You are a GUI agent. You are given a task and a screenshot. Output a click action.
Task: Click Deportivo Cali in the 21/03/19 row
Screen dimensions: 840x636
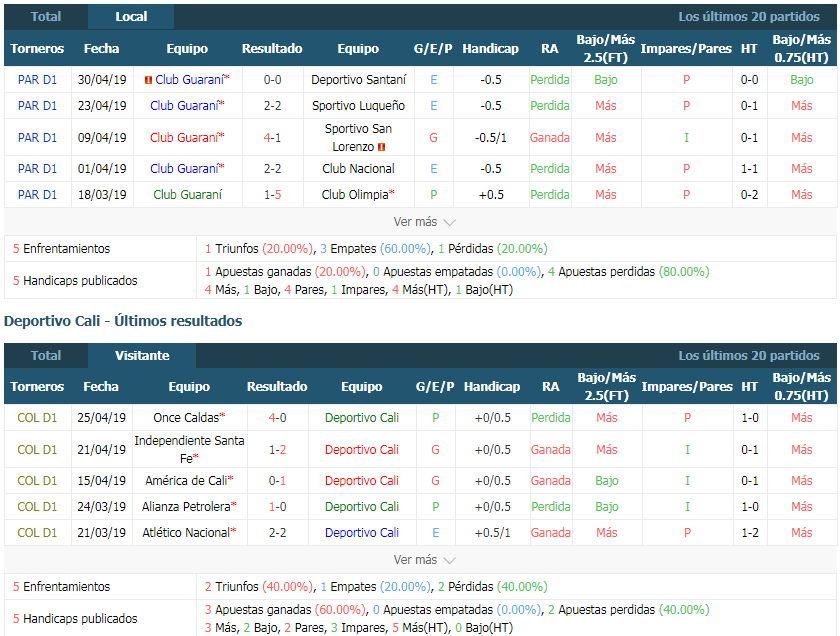point(362,533)
